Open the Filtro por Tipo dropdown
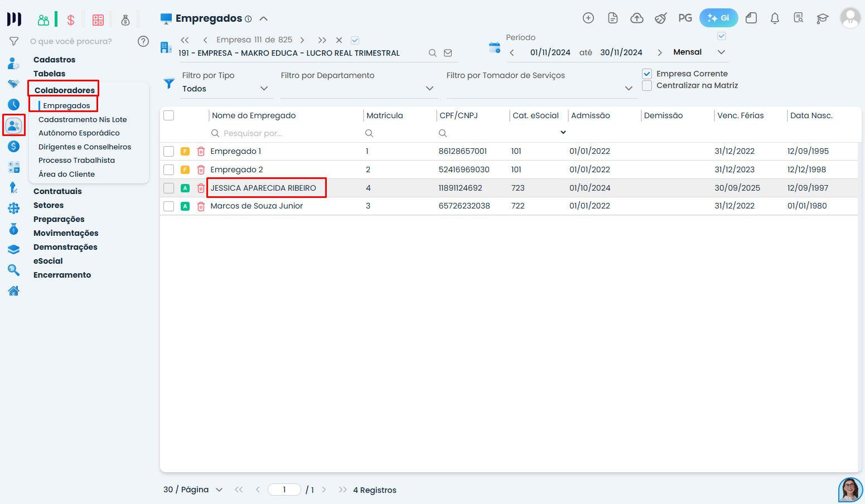The width and height of the screenshot is (865, 504). click(225, 89)
